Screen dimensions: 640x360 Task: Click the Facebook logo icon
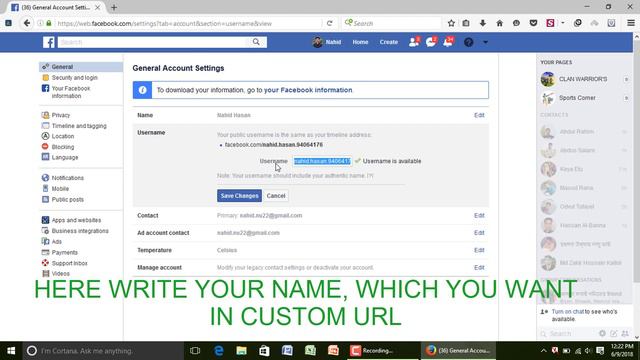point(49,42)
